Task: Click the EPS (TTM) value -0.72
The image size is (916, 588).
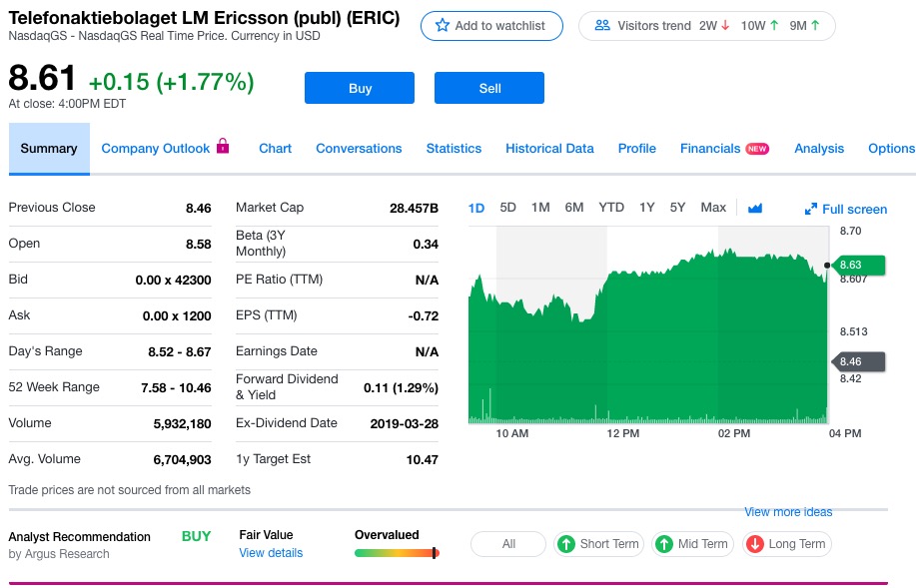Action: (x=424, y=315)
